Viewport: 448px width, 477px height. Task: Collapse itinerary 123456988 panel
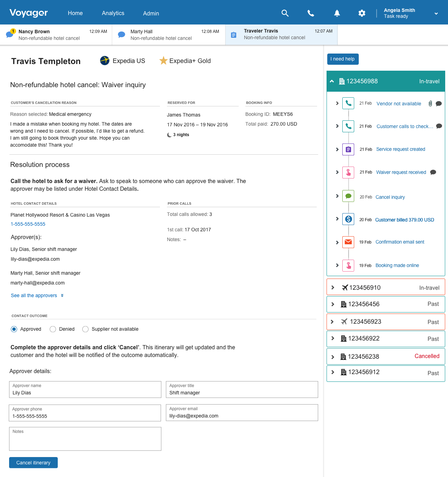332,81
